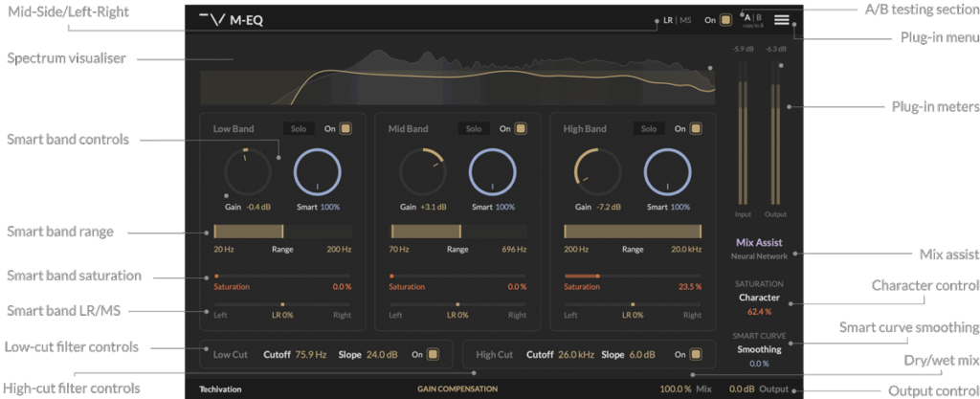
Task: Click the spectrum visualiser curve display
Action: [x=457, y=77]
